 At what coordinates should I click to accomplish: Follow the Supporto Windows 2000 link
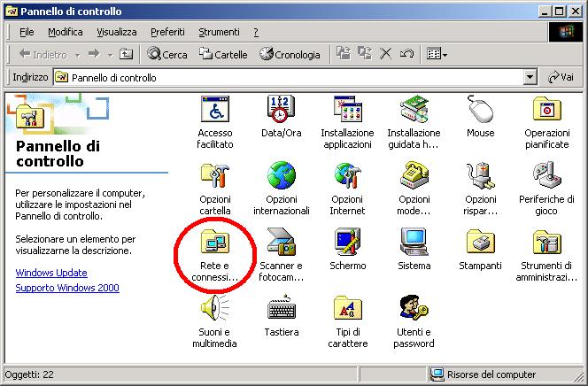tap(67, 288)
